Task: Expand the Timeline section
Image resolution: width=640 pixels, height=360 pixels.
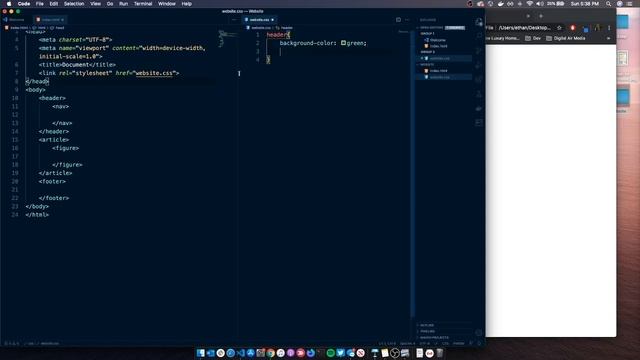Action: point(427,331)
